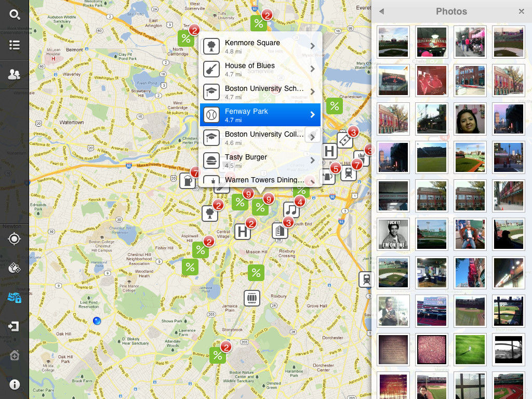This screenshot has width=532, height=399.
Task: Expand the Boston University Coll… chevron
Action: point(312,137)
